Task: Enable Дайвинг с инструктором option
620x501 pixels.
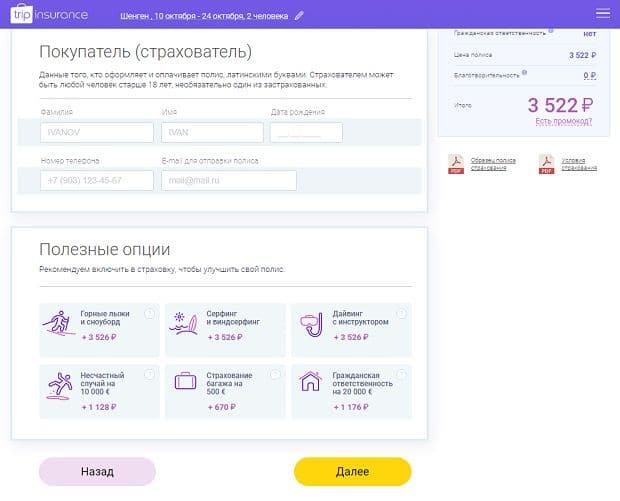Action: pyautogui.click(x=352, y=330)
